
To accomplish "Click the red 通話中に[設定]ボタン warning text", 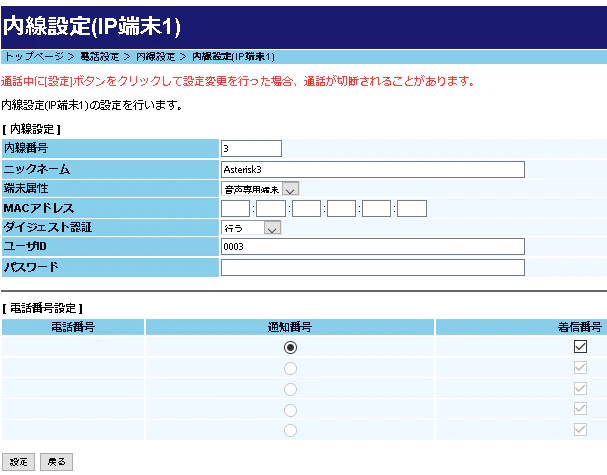I will (238, 81).
